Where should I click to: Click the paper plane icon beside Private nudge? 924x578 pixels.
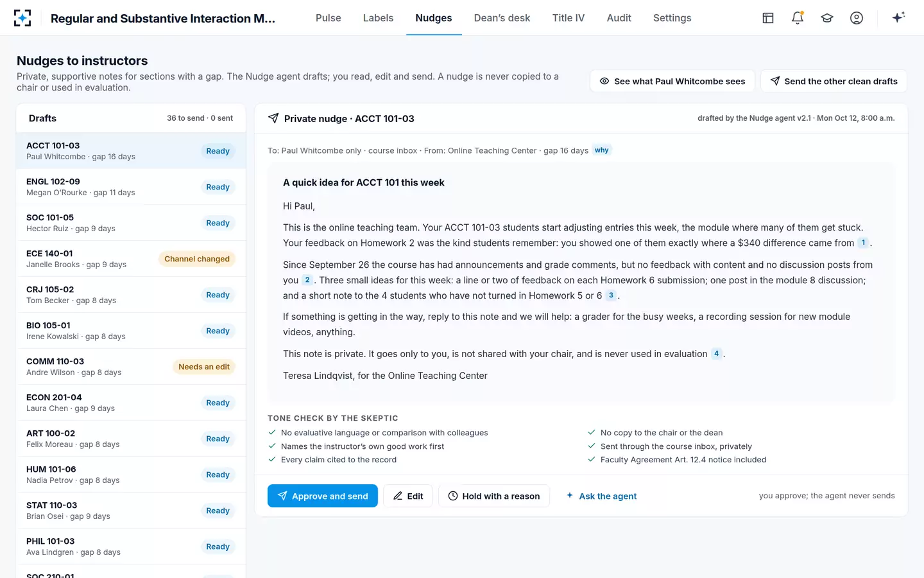tap(273, 118)
